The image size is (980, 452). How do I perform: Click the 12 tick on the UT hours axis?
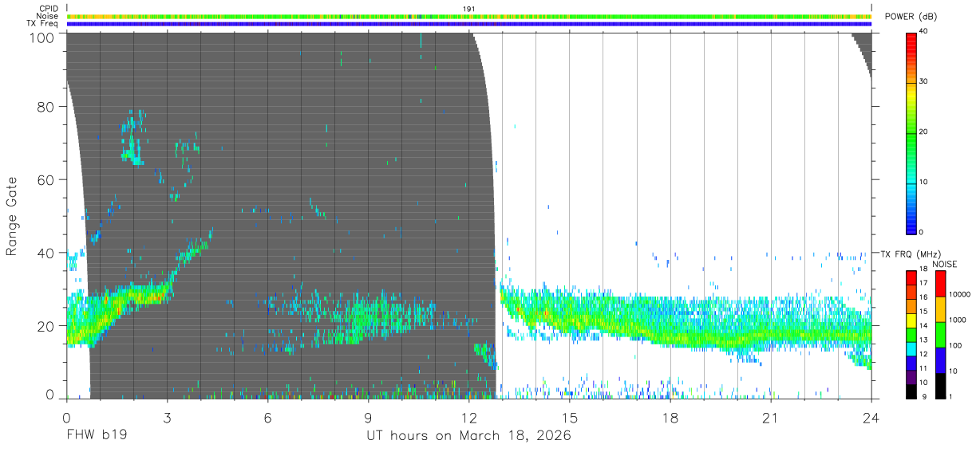[469, 417]
